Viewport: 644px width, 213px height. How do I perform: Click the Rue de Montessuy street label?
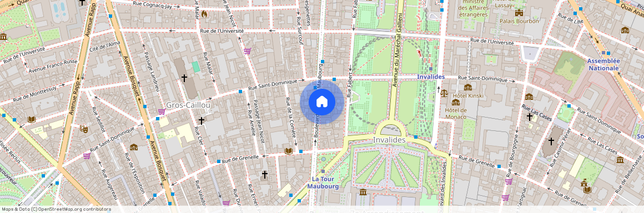(x=34, y=94)
